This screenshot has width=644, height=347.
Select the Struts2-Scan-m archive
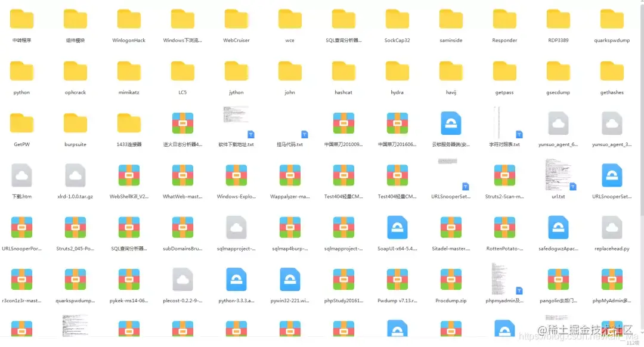click(x=504, y=175)
